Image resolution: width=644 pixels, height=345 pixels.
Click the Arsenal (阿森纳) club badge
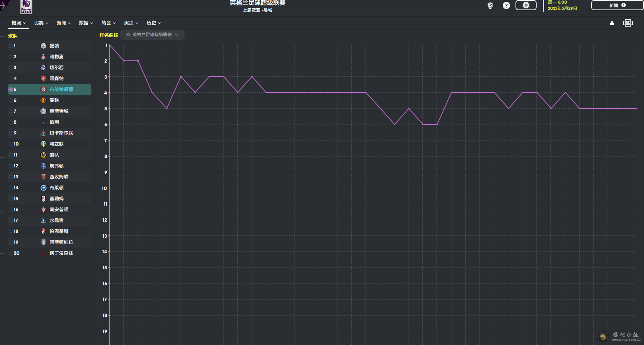pyautogui.click(x=43, y=79)
